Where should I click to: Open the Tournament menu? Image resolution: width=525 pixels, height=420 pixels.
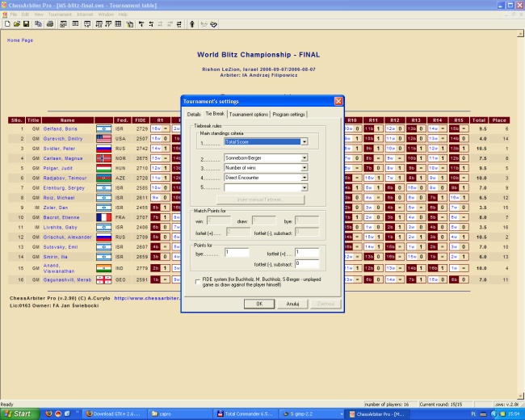click(60, 15)
